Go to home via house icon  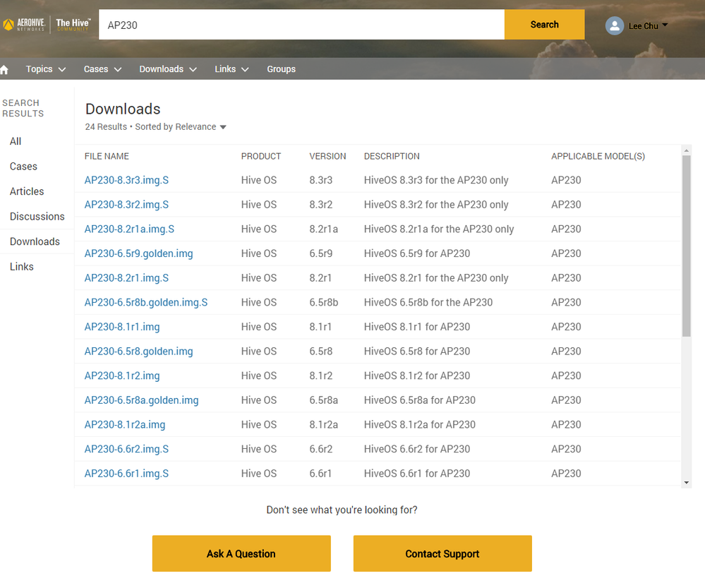click(4, 69)
